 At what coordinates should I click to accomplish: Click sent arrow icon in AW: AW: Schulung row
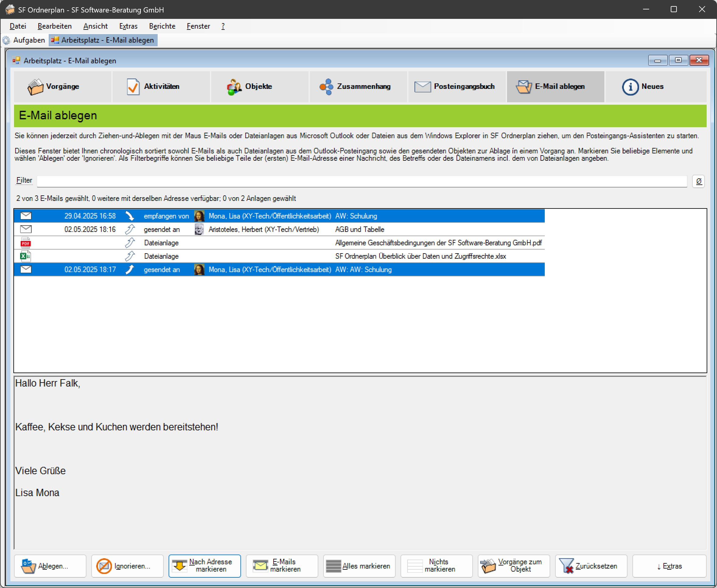pyautogui.click(x=130, y=269)
